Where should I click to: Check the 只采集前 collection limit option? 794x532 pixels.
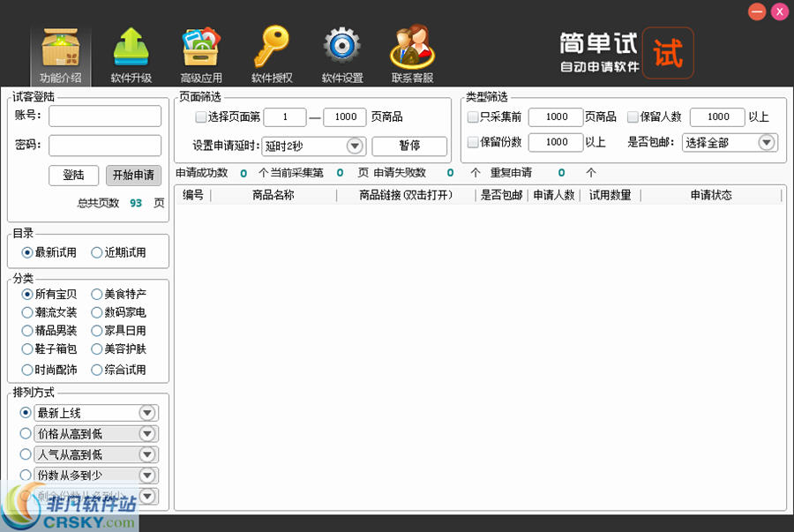click(x=473, y=116)
